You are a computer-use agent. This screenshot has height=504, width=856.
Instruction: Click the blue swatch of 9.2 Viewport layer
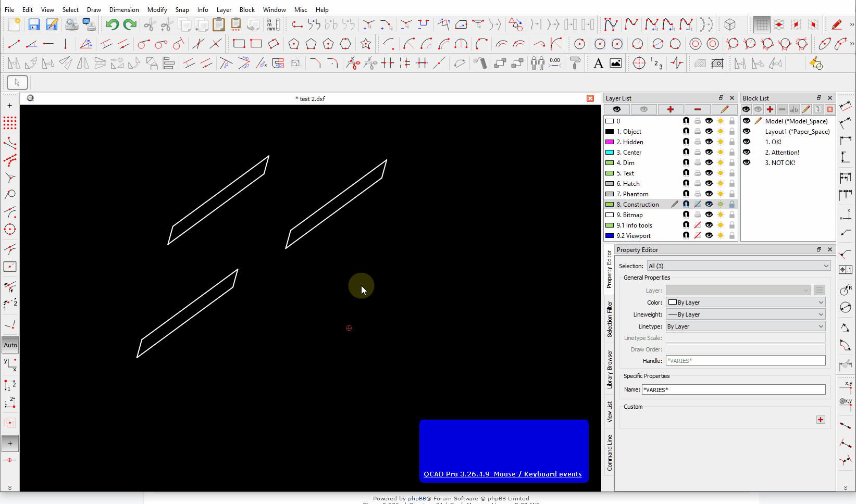[609, 235]
